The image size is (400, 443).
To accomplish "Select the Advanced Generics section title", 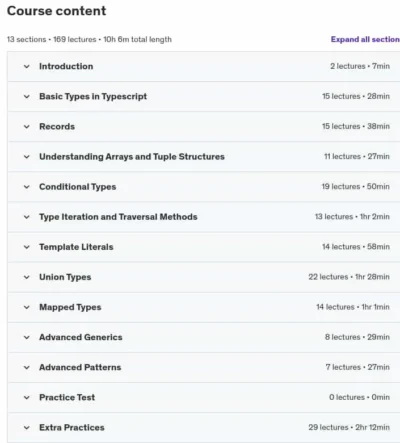I will point(81,337).
